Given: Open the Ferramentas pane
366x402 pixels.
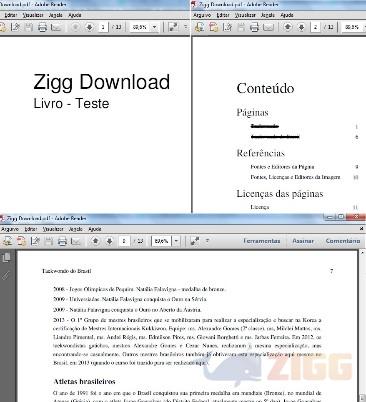Looking at the screenshot, I should click(262, 241).
